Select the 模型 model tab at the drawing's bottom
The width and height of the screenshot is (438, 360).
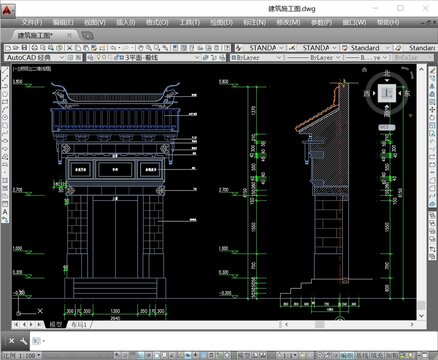(x=56, y=324)
